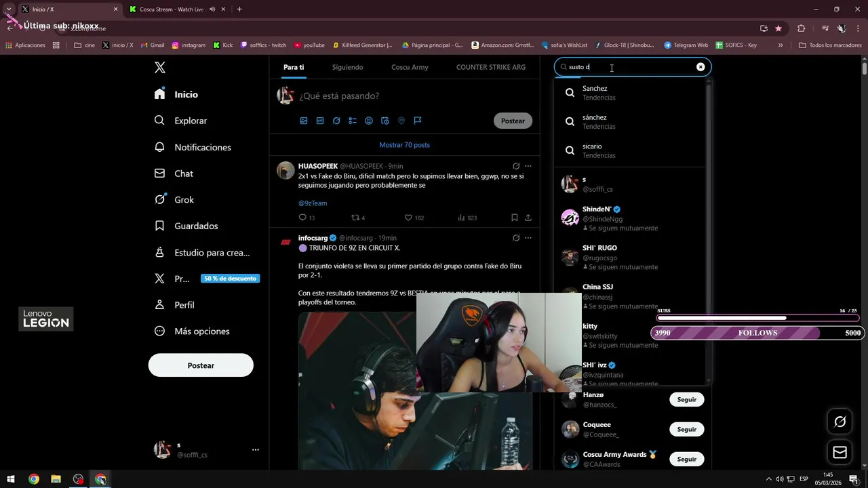
Task: Expand Todos los marcadores folder
Action: [830, 45]
